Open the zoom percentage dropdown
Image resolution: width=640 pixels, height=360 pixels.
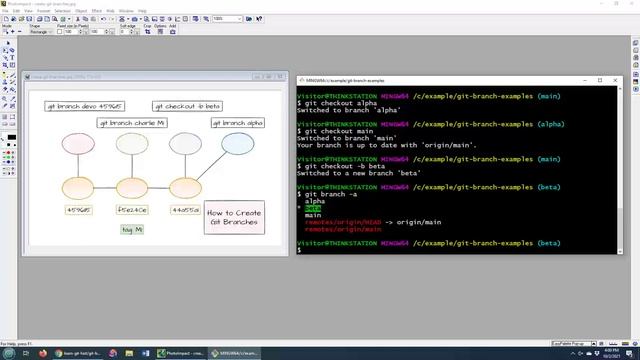[239, 19]
